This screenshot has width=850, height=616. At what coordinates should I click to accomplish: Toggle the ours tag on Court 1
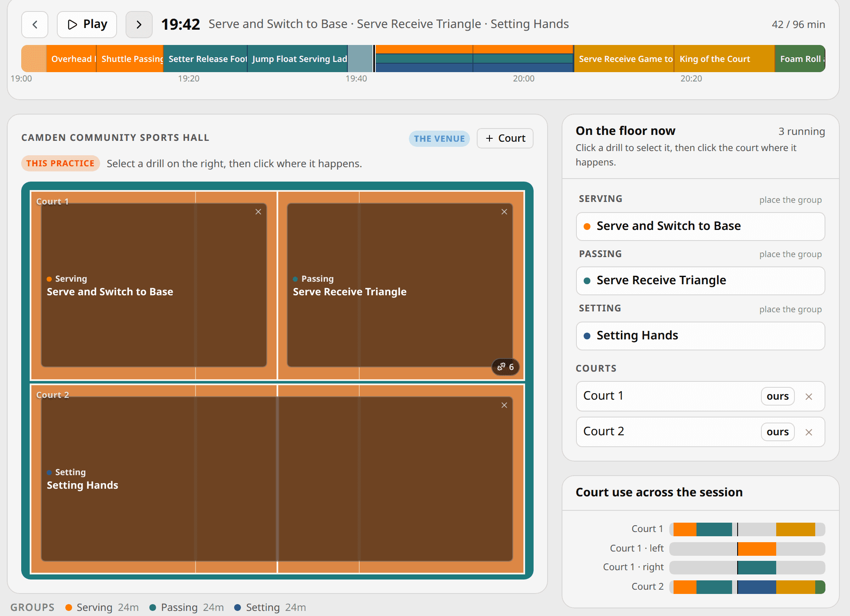(777, 396)
